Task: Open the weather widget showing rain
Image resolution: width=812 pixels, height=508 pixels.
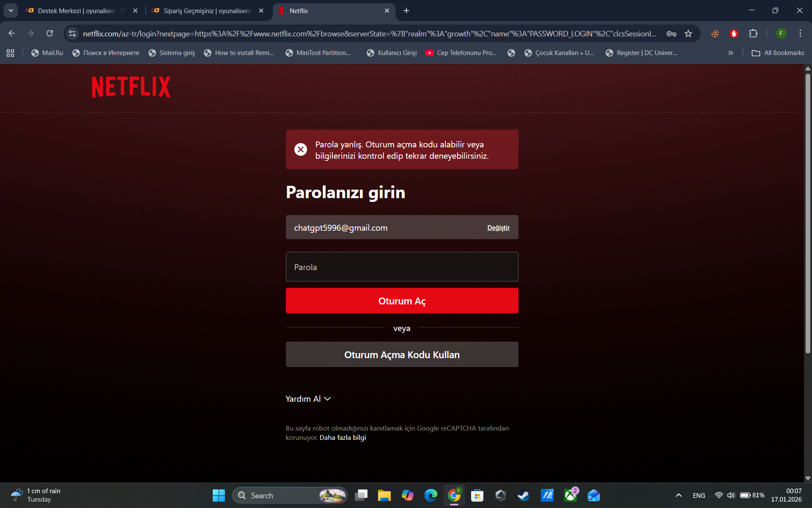Action: pyautogui.click(x=36, y=495)
